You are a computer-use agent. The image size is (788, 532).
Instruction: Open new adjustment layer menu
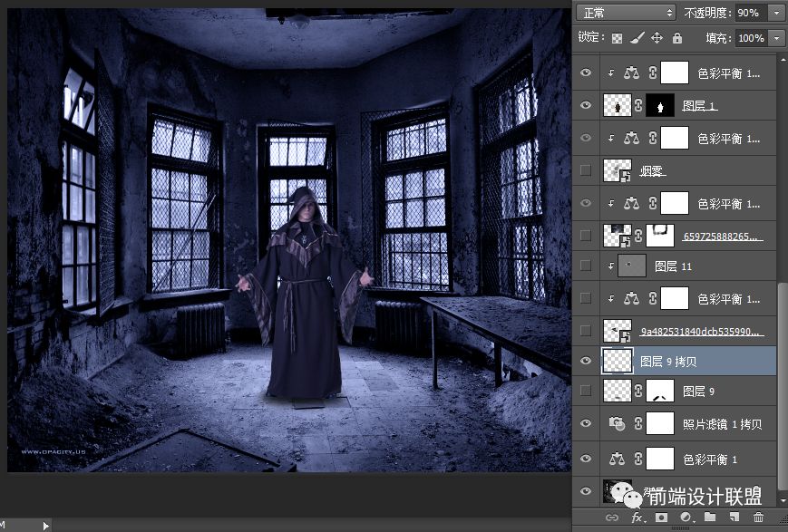[686, 517]
